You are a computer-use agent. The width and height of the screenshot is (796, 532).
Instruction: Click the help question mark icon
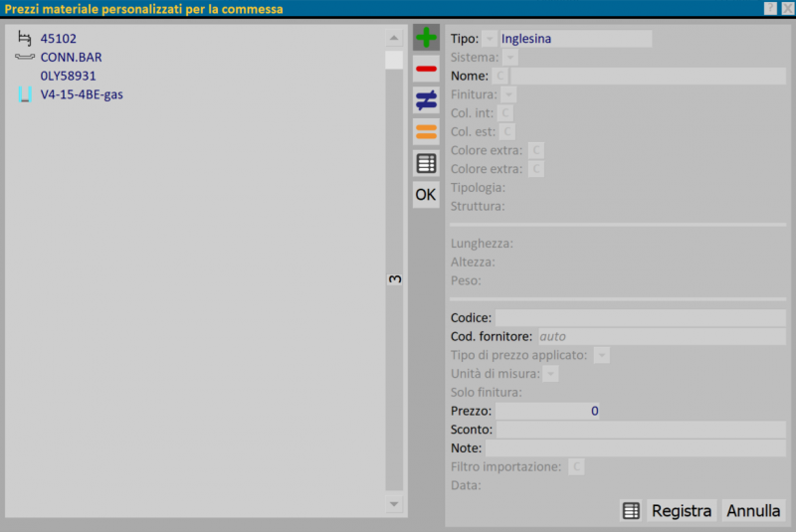(770, 8)
